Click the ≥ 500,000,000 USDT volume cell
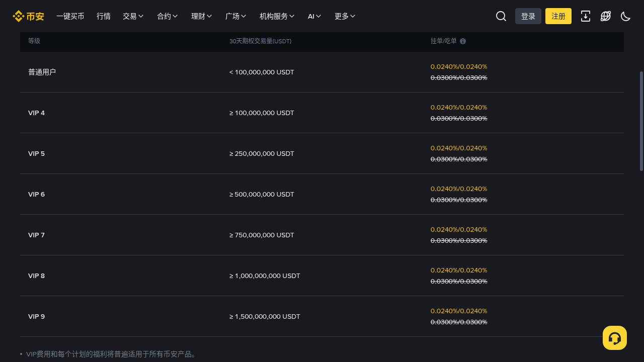 (x=262, y=195)
